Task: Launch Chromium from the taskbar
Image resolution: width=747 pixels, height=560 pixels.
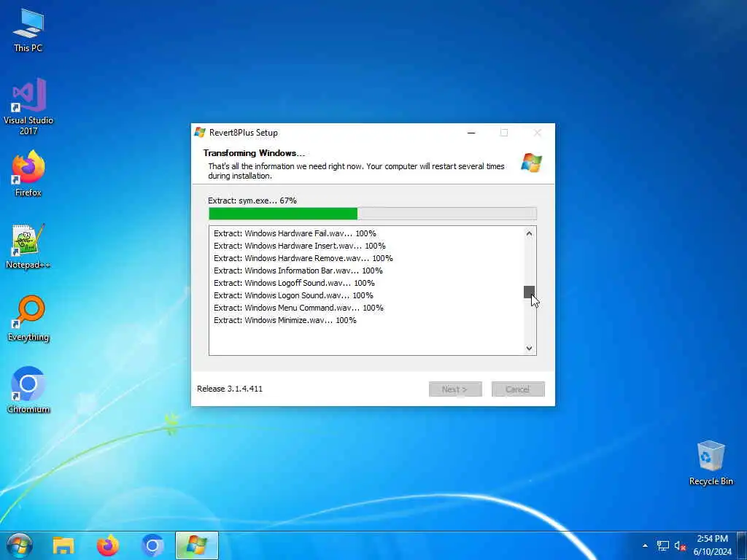Action: coord(152,545)
